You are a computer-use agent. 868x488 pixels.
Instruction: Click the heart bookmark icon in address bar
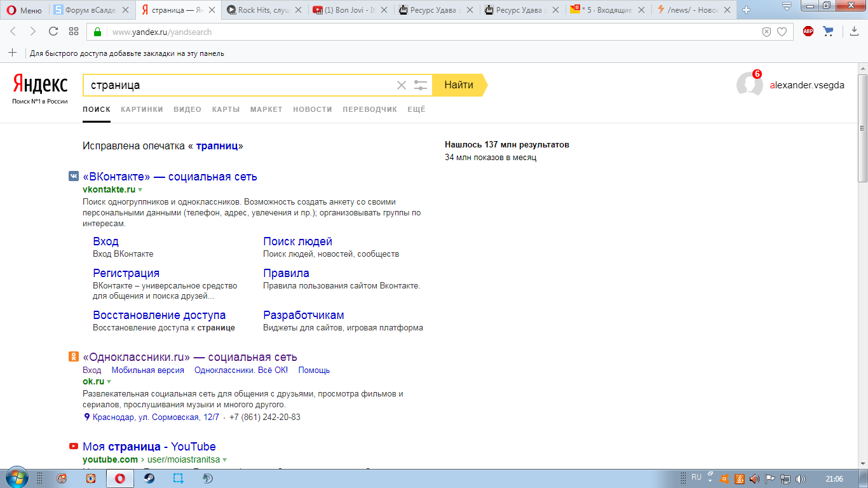(782, 32)
